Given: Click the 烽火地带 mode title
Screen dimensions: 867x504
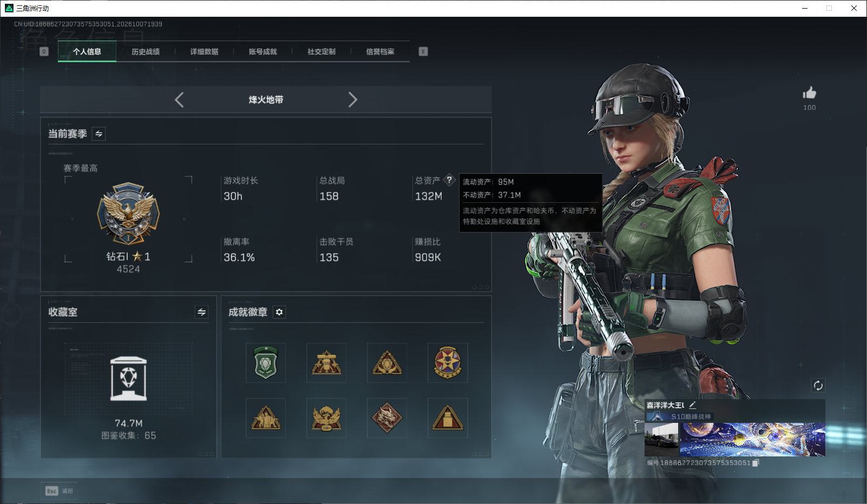Looking at the screenshot, I should [266, 100].
